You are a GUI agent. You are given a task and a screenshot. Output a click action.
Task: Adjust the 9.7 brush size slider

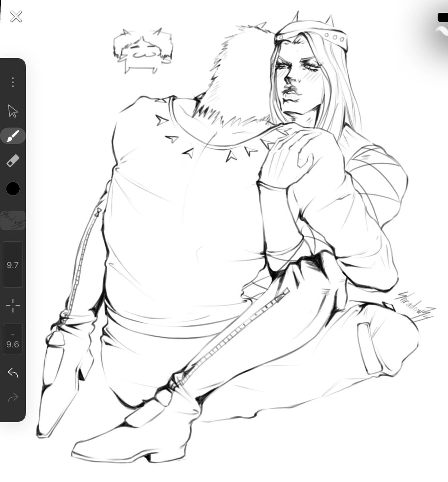(x=13, y=264)
